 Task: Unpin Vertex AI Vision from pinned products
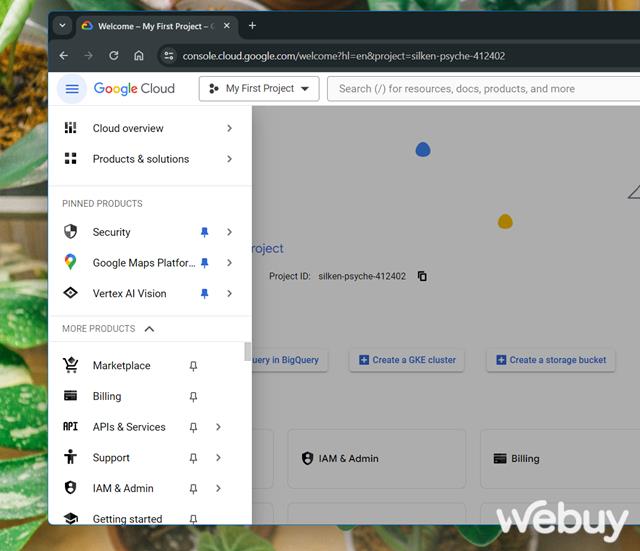204,293
